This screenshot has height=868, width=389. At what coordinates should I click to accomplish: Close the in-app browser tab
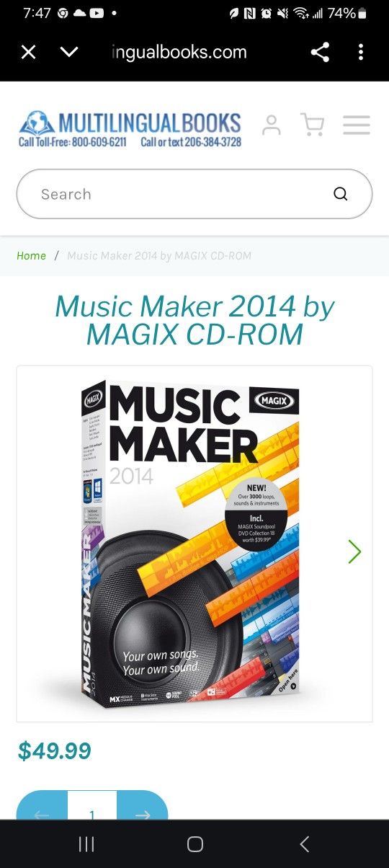pos(28,52)
